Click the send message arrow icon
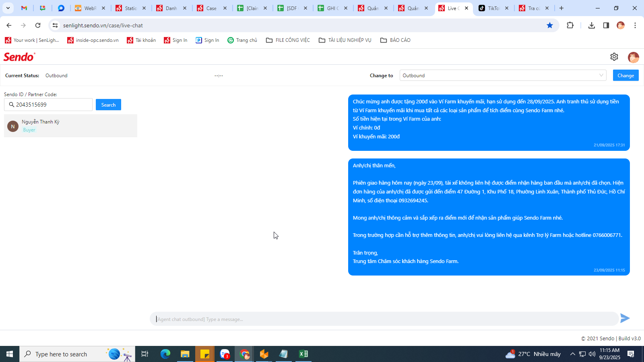 pos(625,318)
